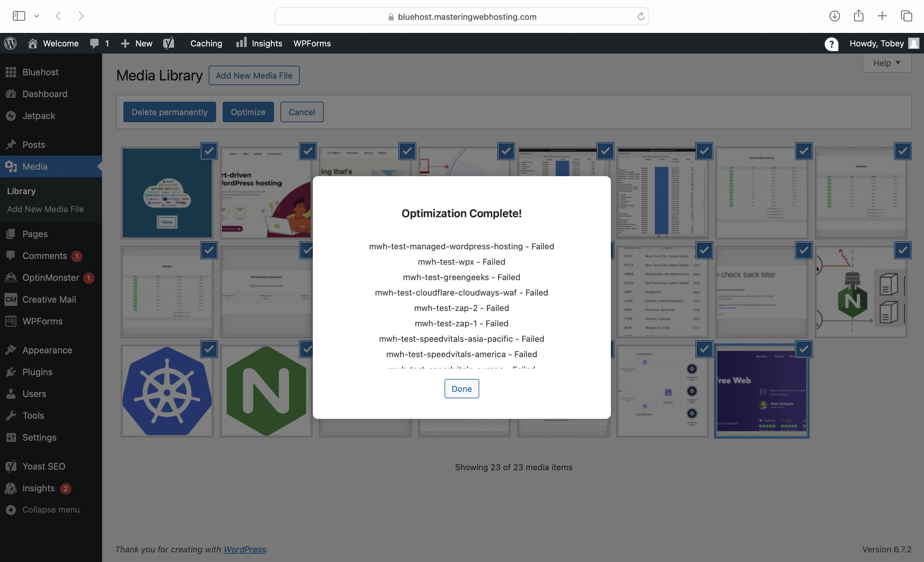Click the question mark help icon
This screenshot has height=562, width=924.
click(831, 44)
